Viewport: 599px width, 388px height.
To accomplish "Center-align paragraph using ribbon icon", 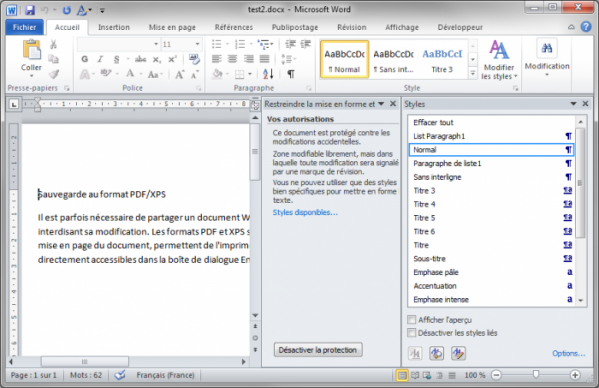I will tap(232, 59).
